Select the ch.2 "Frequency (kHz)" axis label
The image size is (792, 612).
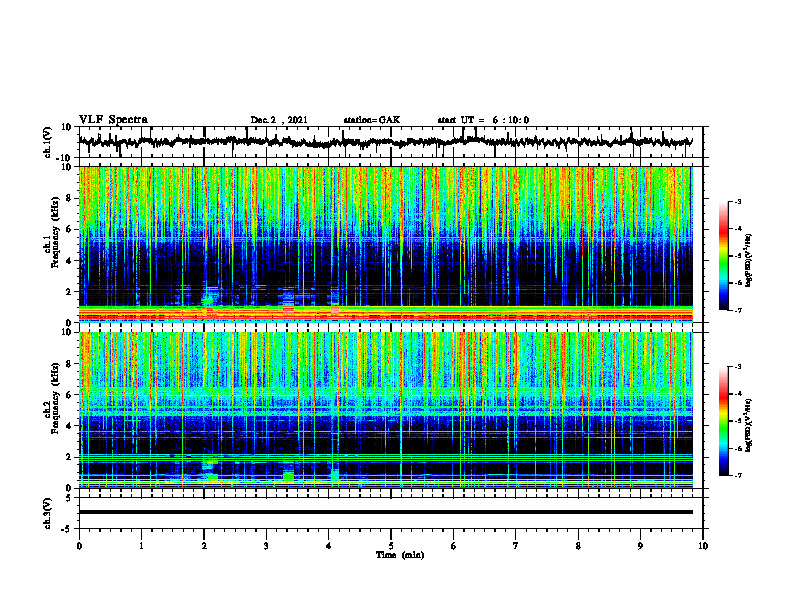[56, 398]
